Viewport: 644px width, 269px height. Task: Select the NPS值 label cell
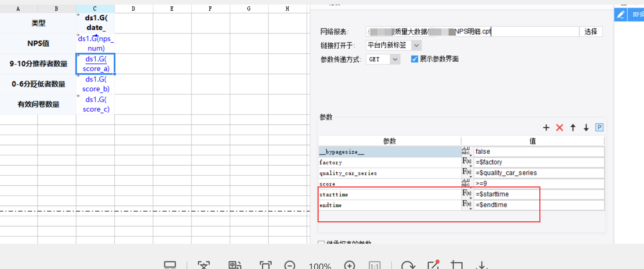click(38, 43)
